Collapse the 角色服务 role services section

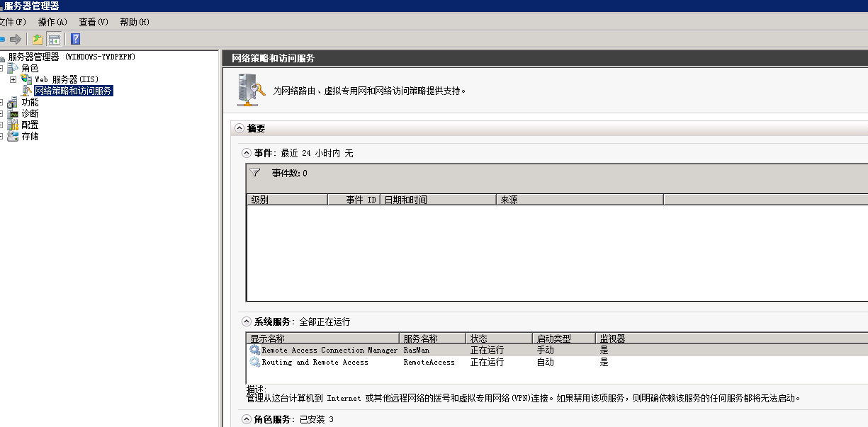247,419
